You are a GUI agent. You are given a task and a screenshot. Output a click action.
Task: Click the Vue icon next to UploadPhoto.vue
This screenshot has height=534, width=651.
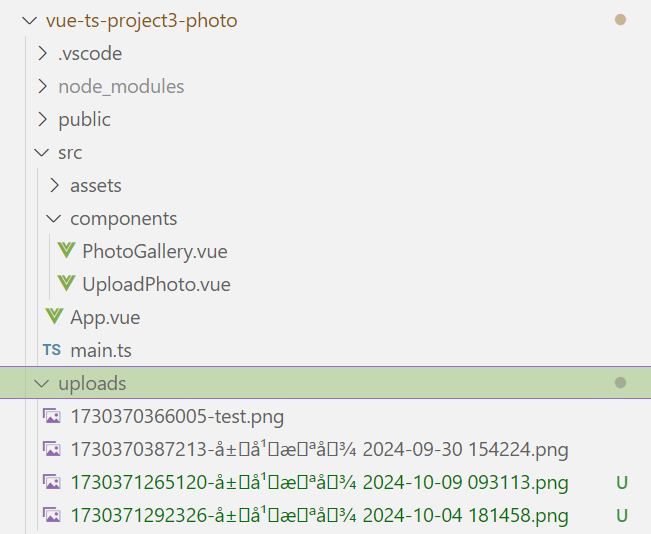[x=67, y=284]
